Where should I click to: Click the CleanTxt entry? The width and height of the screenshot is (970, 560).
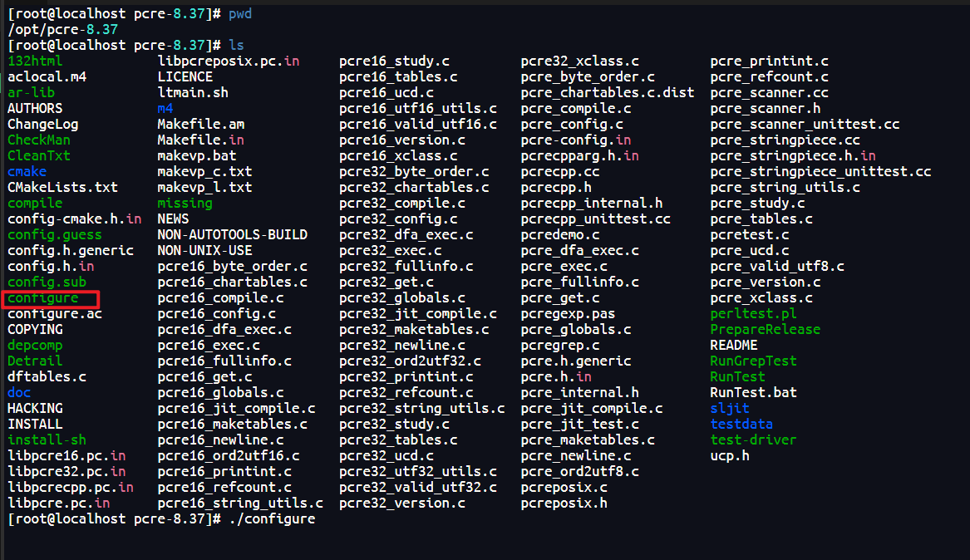(x=39, y=155)
